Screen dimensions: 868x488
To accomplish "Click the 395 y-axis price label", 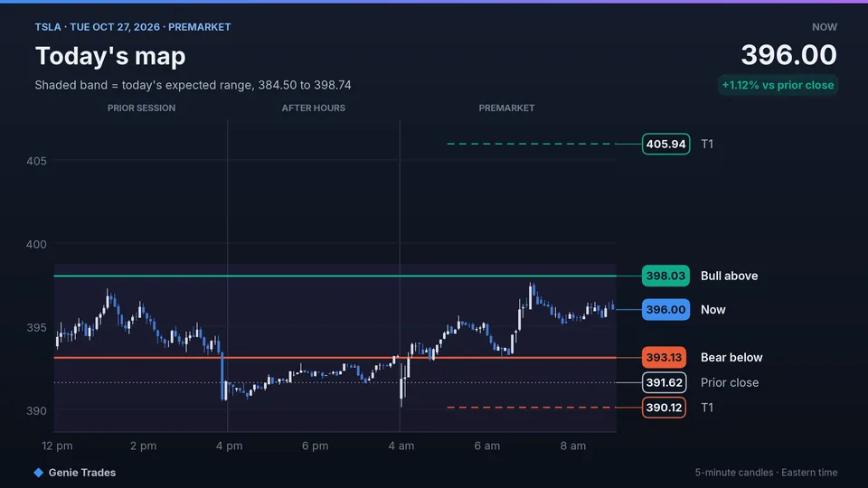I will (x=36, y=327).
